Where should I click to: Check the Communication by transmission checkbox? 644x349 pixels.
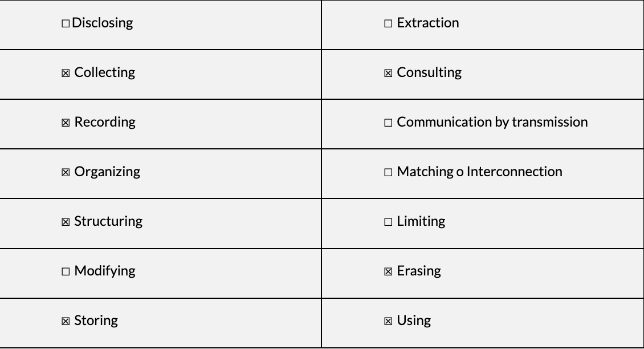pos(388,123)
